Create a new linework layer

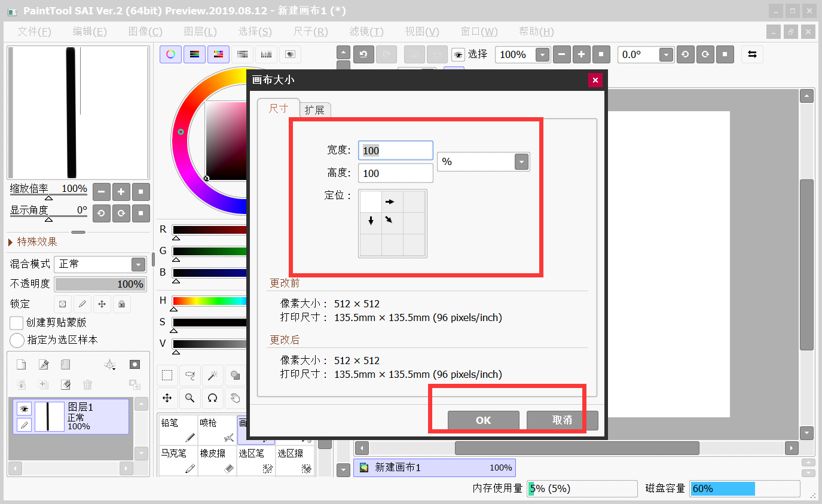click(x=43, y=365)
